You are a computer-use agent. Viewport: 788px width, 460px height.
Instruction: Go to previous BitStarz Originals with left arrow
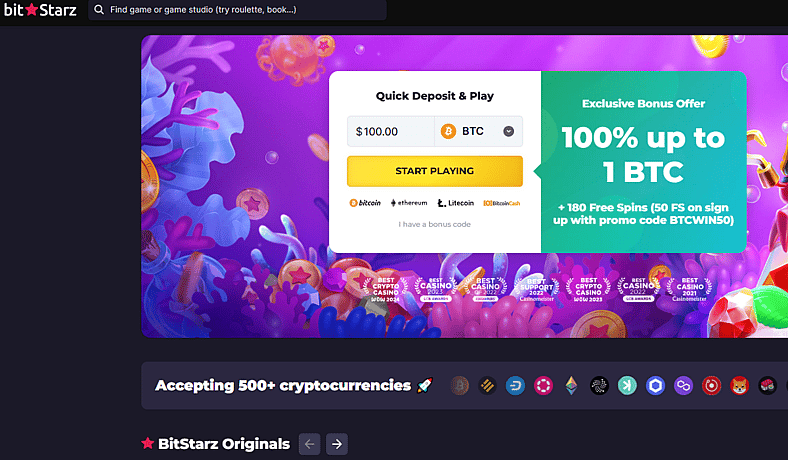pyautogui.click(x=310, y=444)
